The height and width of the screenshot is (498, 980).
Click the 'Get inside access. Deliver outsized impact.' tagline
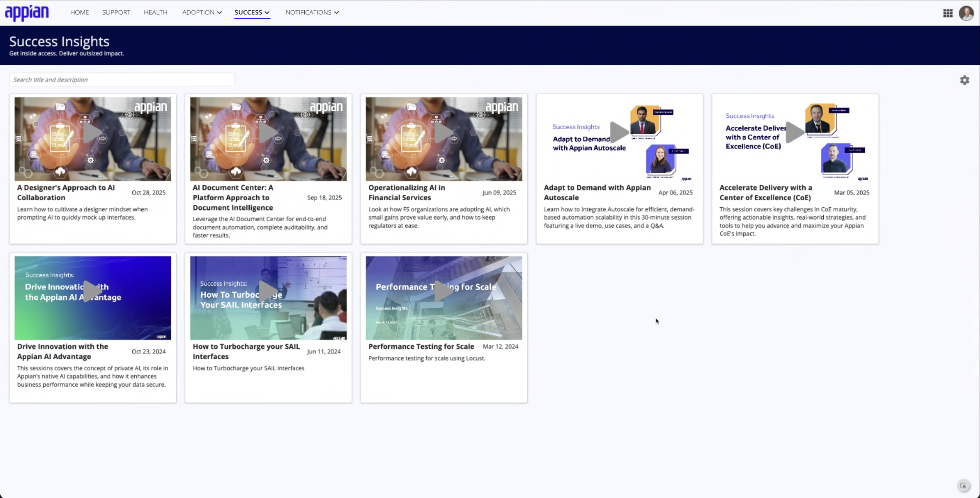click(67, 53)
